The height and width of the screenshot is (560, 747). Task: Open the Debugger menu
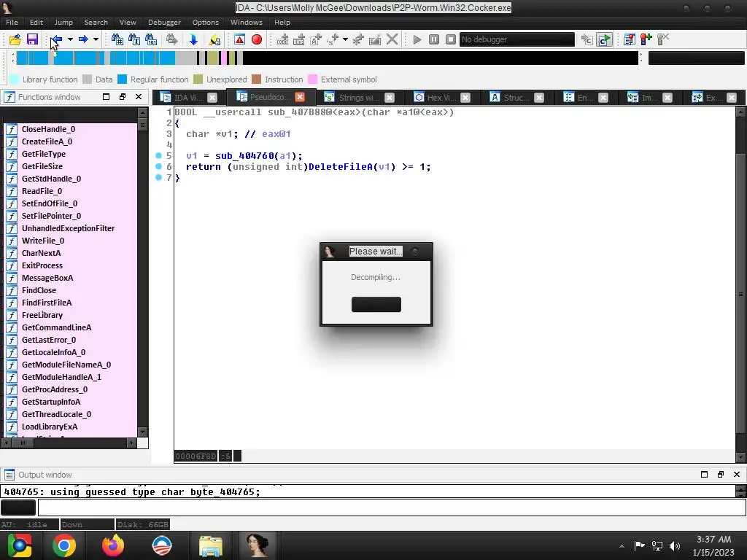tap(164, 23)
